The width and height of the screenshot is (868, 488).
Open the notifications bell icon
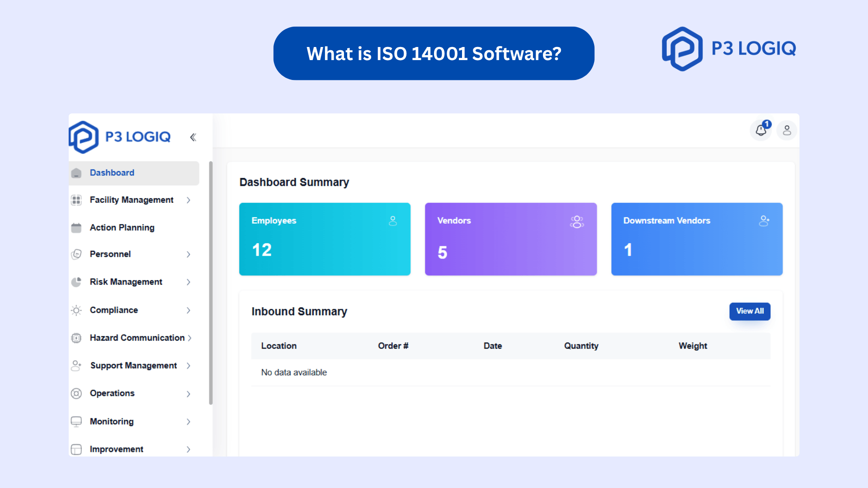coord(761,131)
